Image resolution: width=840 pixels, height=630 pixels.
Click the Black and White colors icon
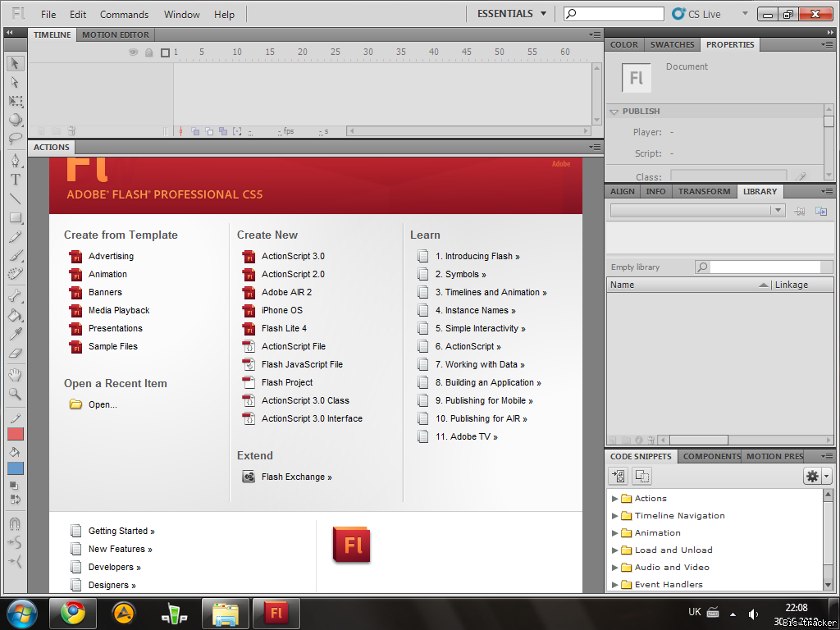pyautogui.click(x=15, y=486)
